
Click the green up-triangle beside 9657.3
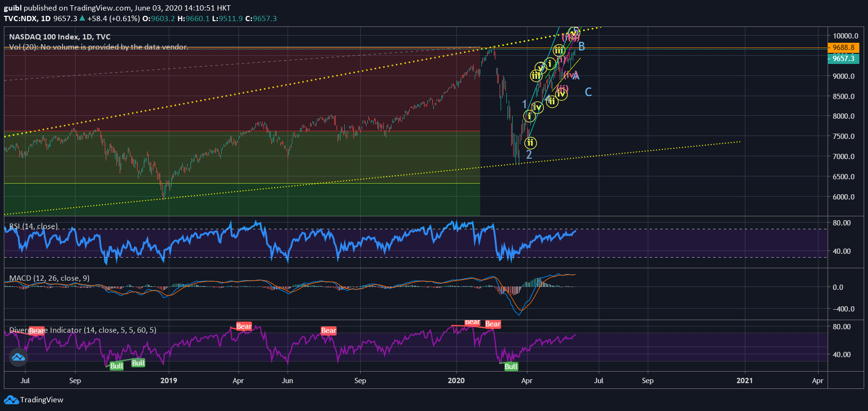[82, 18]
